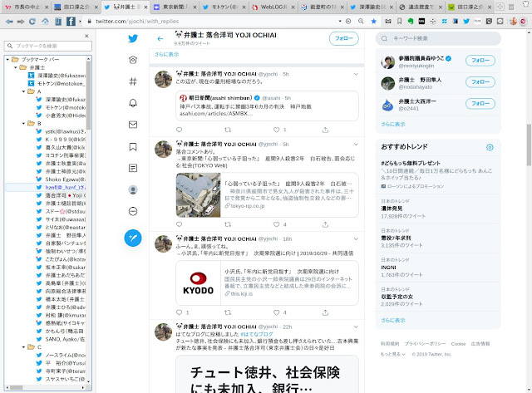Click the zoom magnifier icon in address bar

coord(361,21)
